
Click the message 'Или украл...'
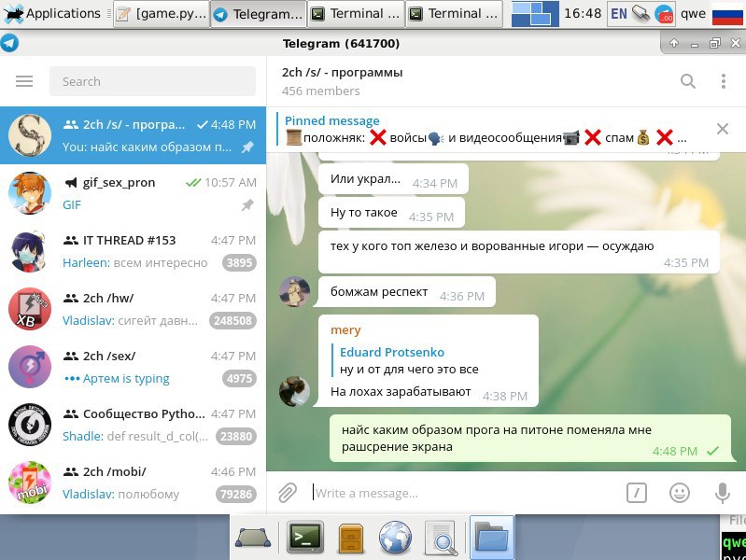tap(393, 179)
